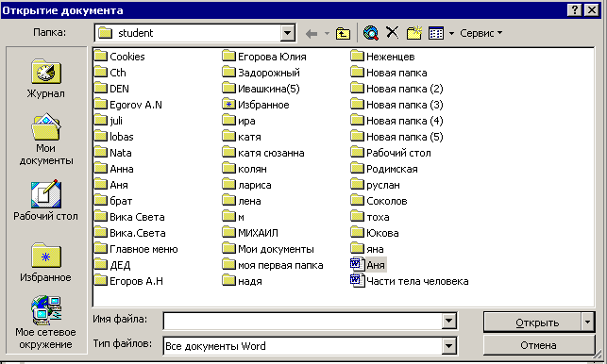Select the folder named ДЕД
607x364 pixels.
[x=112, y=265]
